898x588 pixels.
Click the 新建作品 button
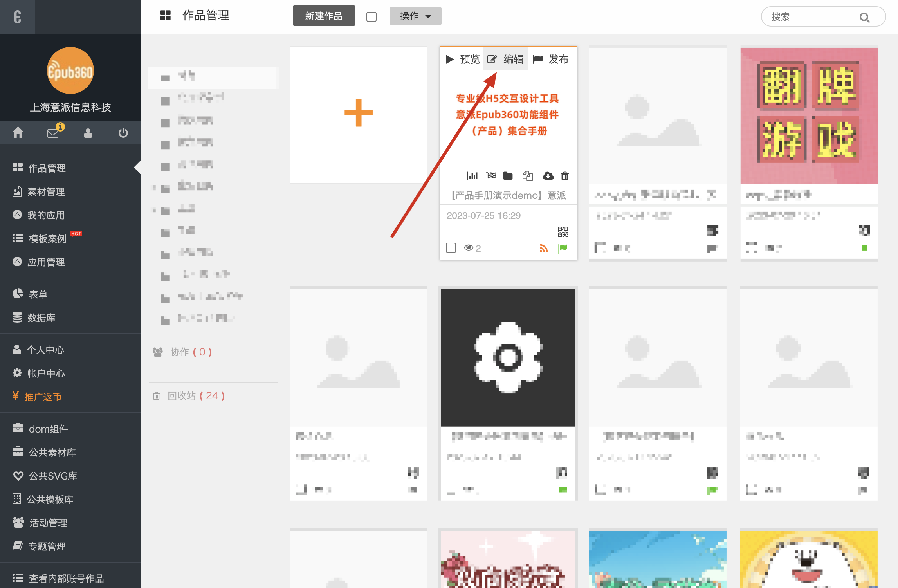click(324, 16)
